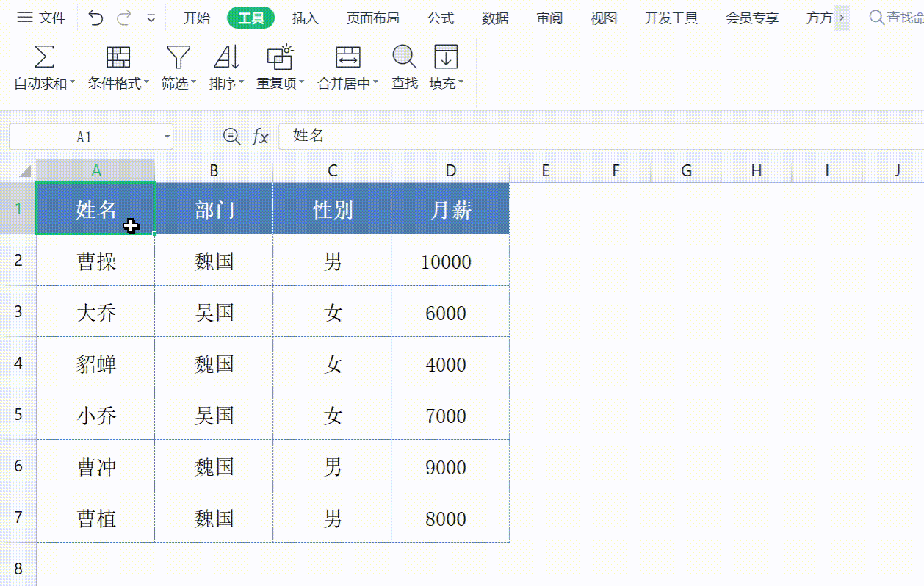The image size is (924, 586).
Task: Select the cell with salary 10000
Action: pyautogui.click(x=450, y=261)
